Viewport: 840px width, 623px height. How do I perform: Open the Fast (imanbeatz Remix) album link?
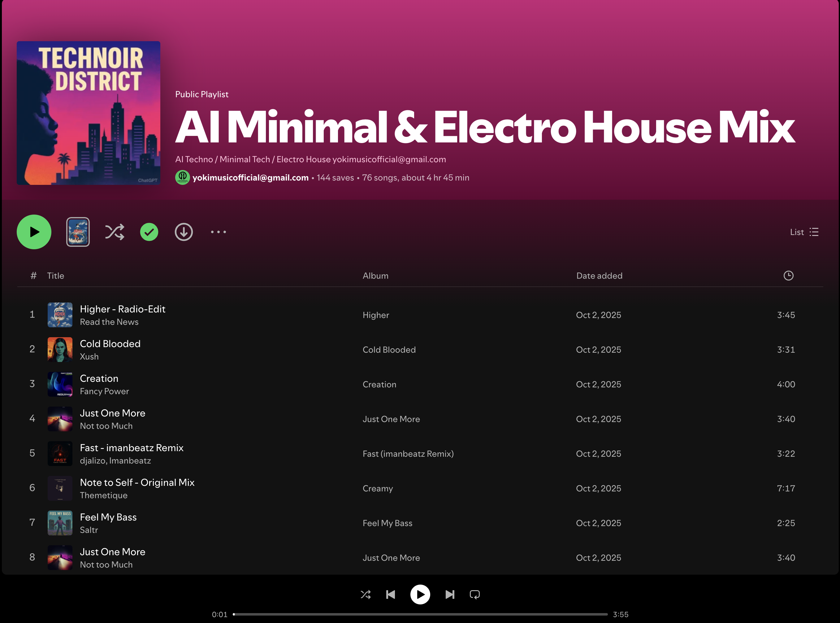[x=408, y=454]
